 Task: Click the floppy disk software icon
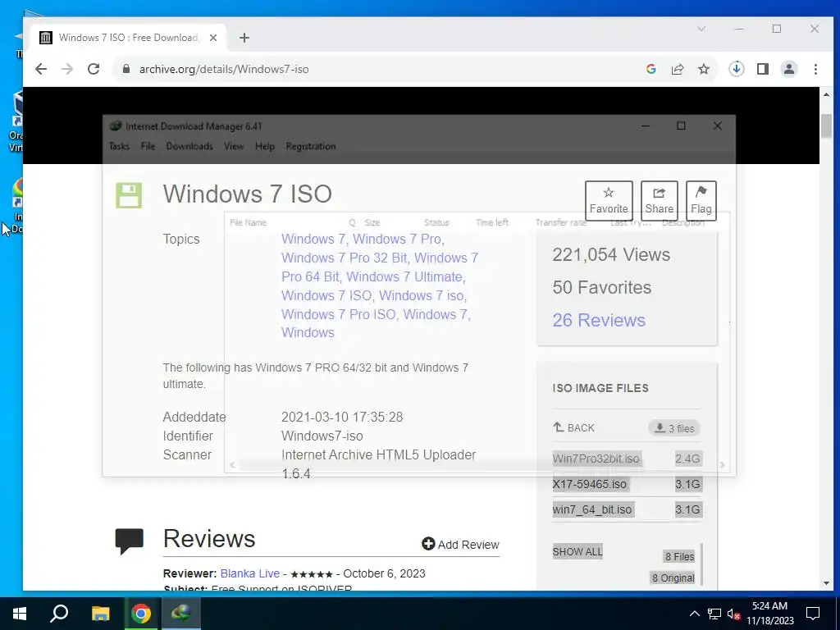pyautogui.click(x=129, y=195)
